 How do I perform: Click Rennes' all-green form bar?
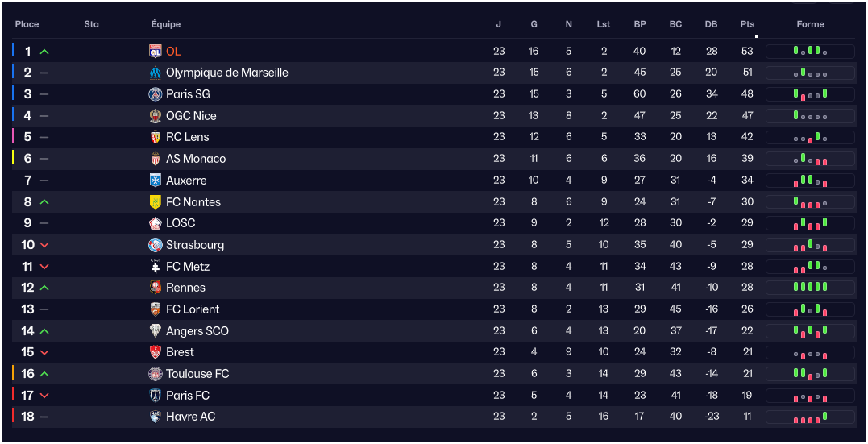tap(810, 287)
